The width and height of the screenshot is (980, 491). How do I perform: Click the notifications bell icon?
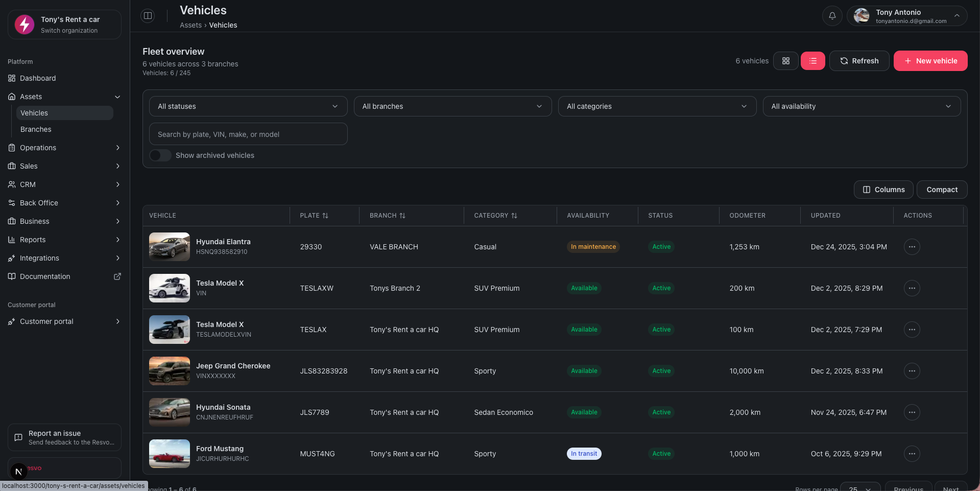(832, 16)
